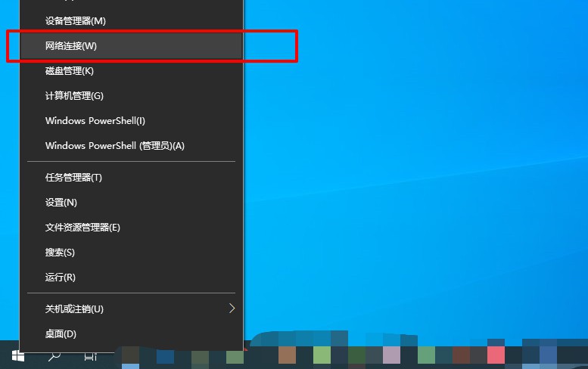588x369 pixels.
Task: Launch 文件资源管理器(E)
Action: 82,228
